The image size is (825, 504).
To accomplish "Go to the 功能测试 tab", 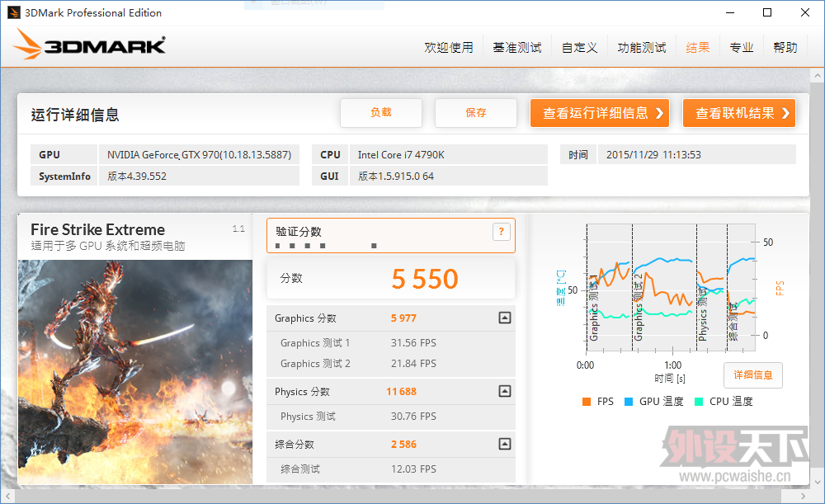I will tap(642, 48).
